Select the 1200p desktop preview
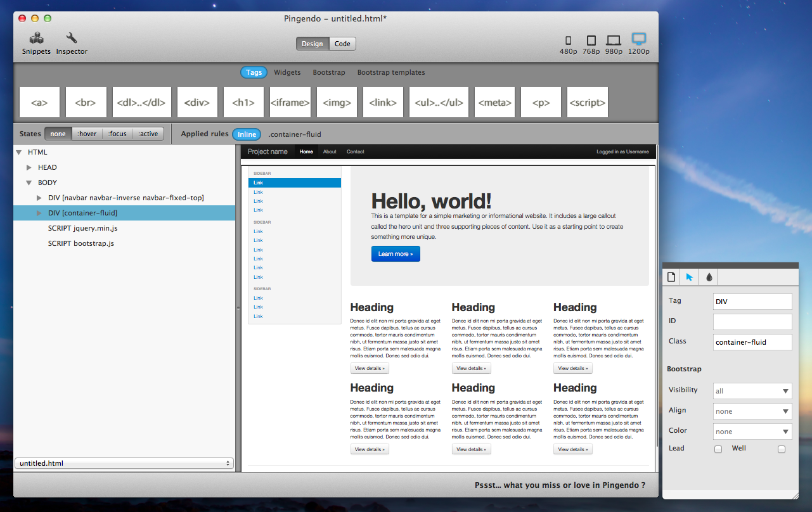812x512 pixels. click(638, 43)
